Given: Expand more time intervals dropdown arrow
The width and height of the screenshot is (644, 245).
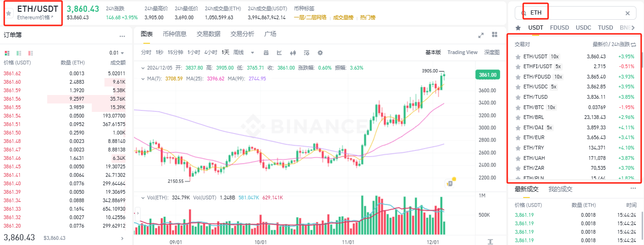Looking at the screenshot, I should click(252, 53).
